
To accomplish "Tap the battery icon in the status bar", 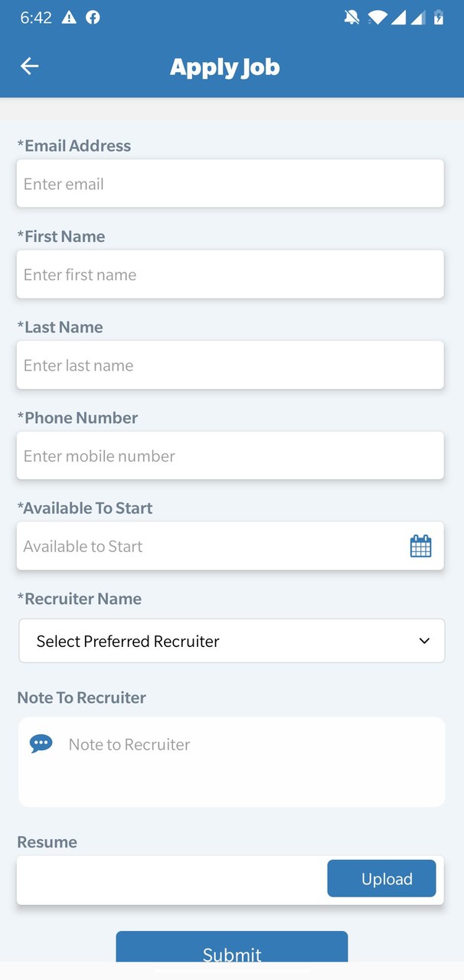I will (438, 17).
